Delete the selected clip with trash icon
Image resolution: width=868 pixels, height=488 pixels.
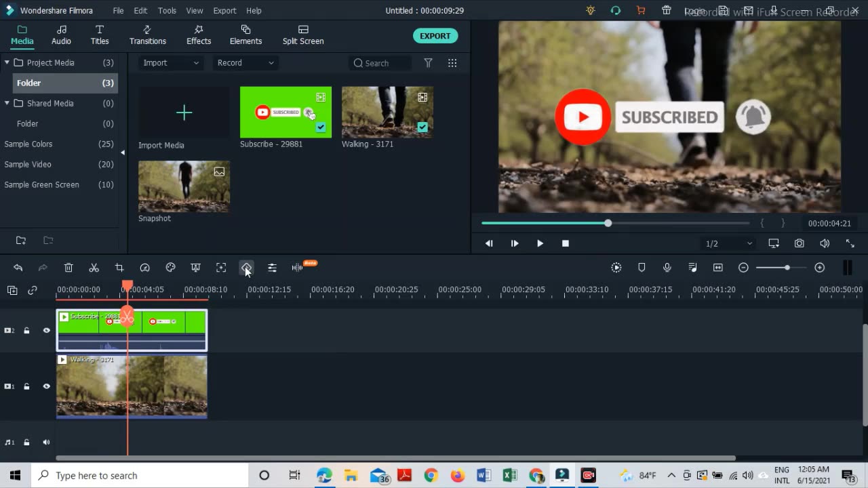[68, 268]
